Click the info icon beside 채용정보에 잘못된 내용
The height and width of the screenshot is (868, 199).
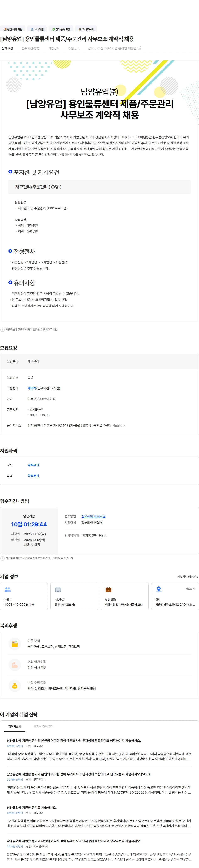point(2,329)
